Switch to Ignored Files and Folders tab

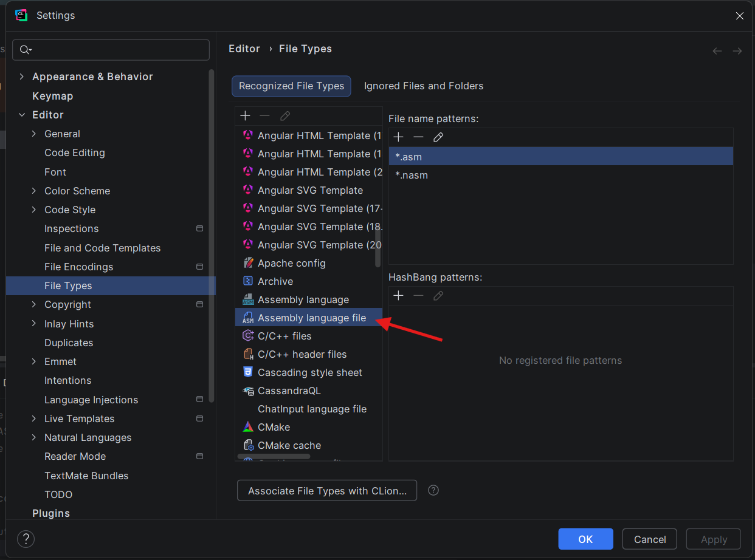click(424, 86)
